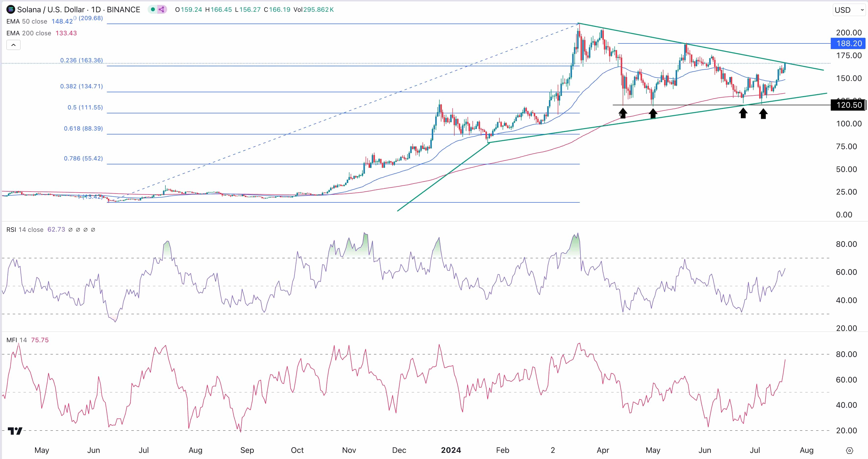The width and height of the screenshot is (868, 459).
Task: Click the 0.382 (134.71) Fibonacci label
Action: (82, 86)
